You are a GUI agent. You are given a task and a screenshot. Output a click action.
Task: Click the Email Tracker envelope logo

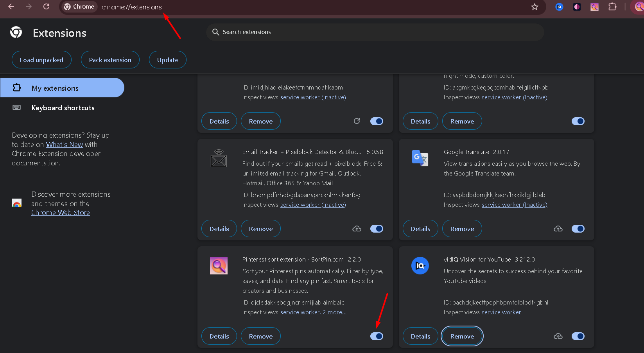click(219, 158)
